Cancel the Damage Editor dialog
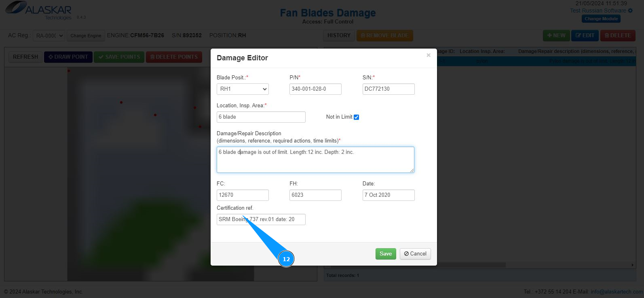Image resolution: width=644 pixels, height=298 pixels. click(415, 254)
